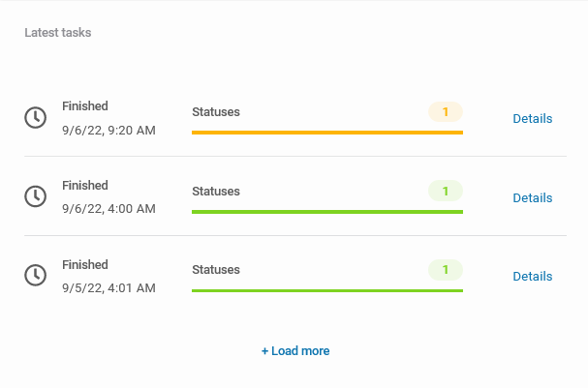
Task: Click Statuses label in 4:00 AM task
Action: click(x=216, y=192)
